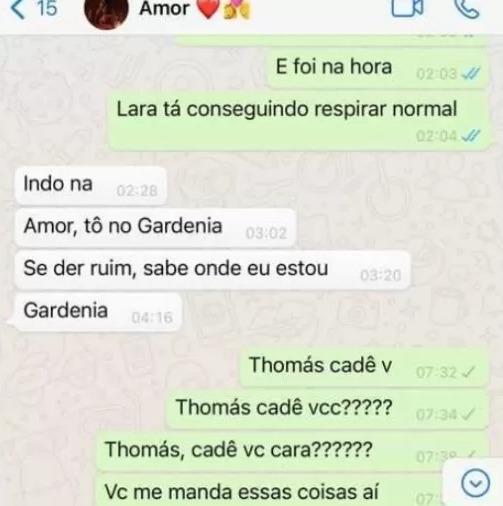Start a voice call with Amor
503x506 pixels.
[468, 8]
